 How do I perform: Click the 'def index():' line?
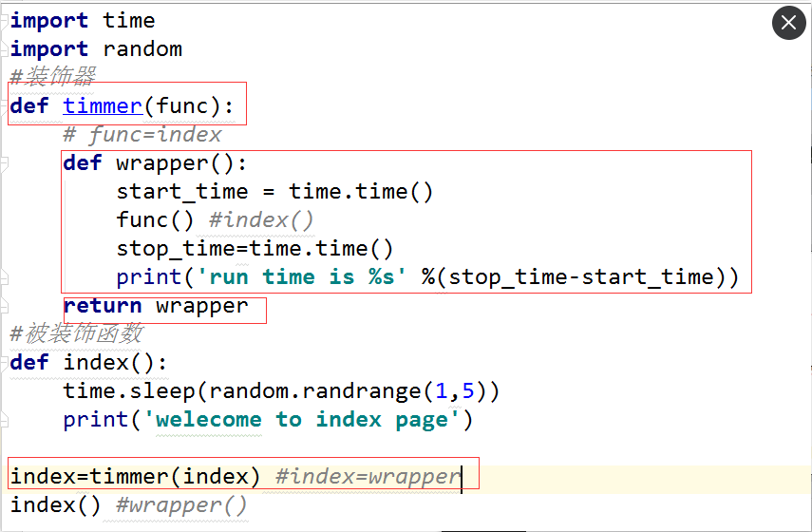coord(88,363)
